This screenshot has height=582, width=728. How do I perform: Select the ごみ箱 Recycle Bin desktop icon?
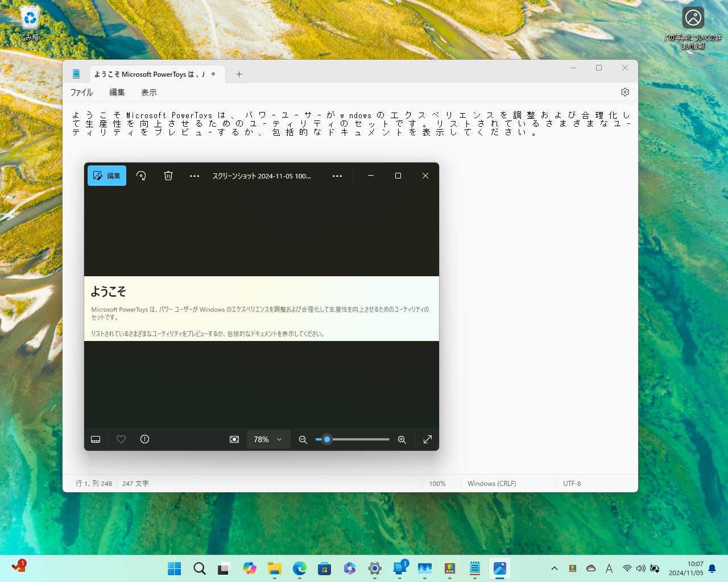point(30,24)
